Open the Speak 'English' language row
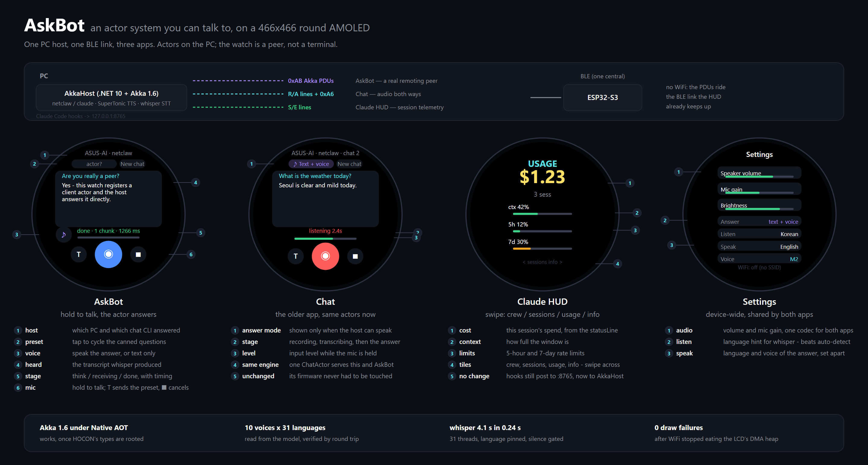This screenshot has height=465, width=868. coord(759,246)
